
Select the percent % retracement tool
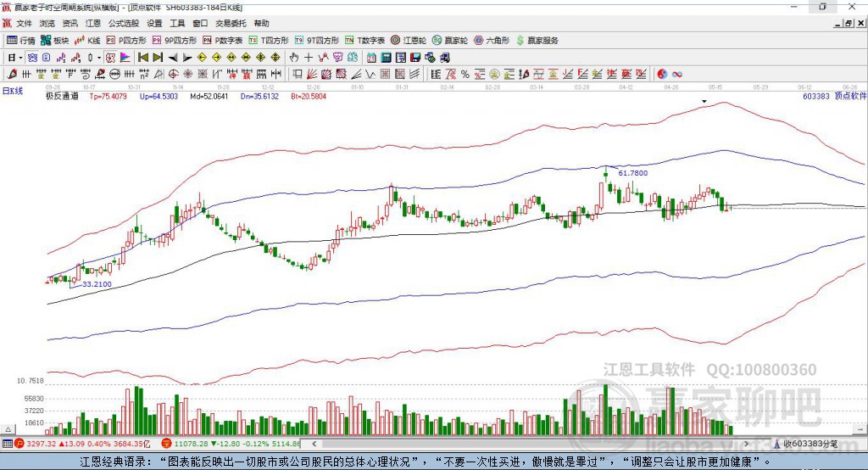(465, 75)
